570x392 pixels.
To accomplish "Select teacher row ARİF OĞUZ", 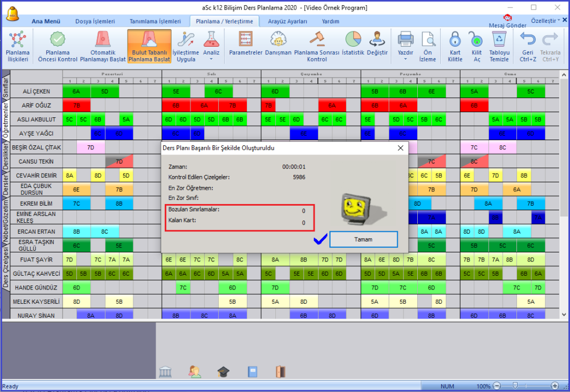I will pos(36,105).
